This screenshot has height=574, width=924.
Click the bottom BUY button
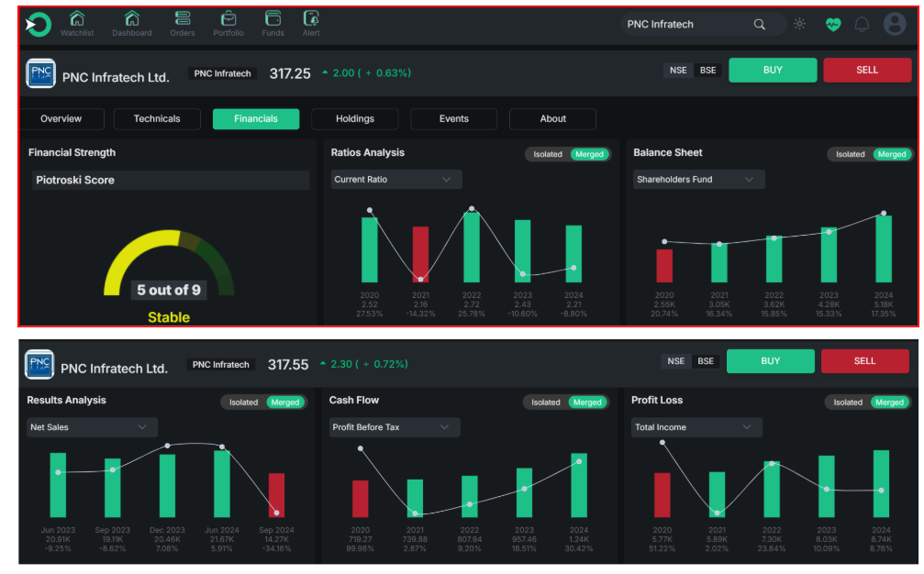pos(770,361)
